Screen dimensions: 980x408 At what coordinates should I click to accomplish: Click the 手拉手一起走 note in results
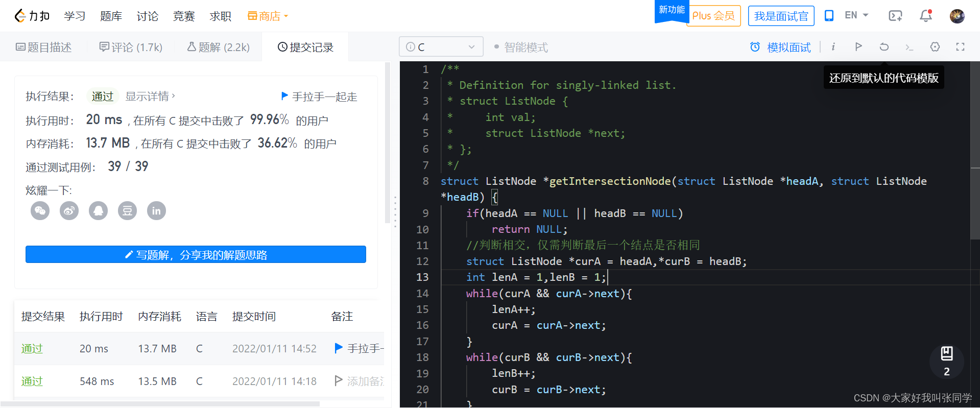coord(319,97)
